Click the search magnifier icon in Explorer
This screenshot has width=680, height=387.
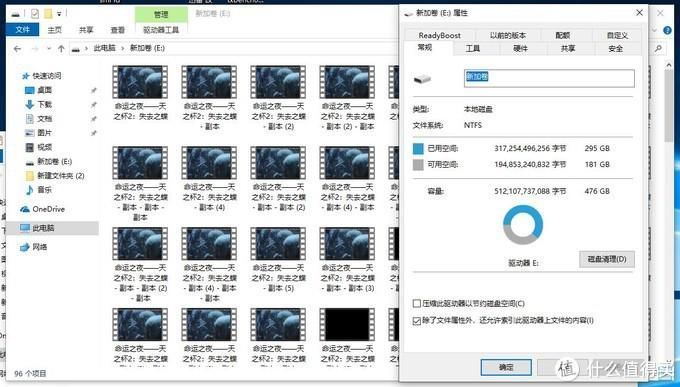pyautogui.click(x=658, y=49)
